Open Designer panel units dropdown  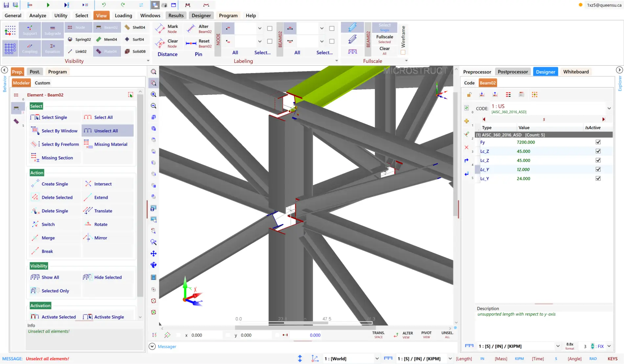click(x=558, y=346)
